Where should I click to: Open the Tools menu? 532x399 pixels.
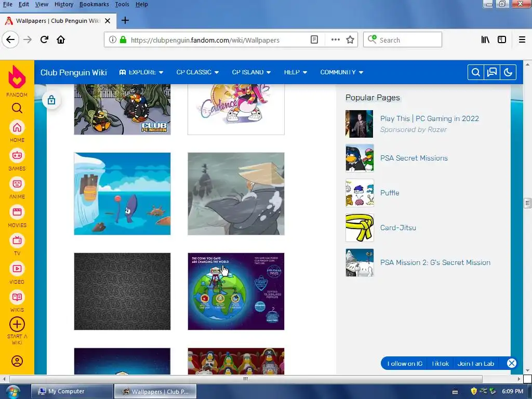point(122,4)
